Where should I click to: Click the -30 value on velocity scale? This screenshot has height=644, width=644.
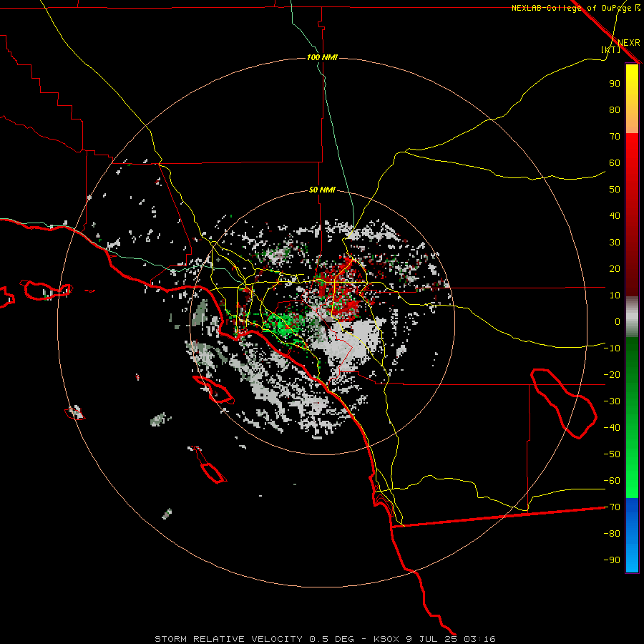[612, 401]
